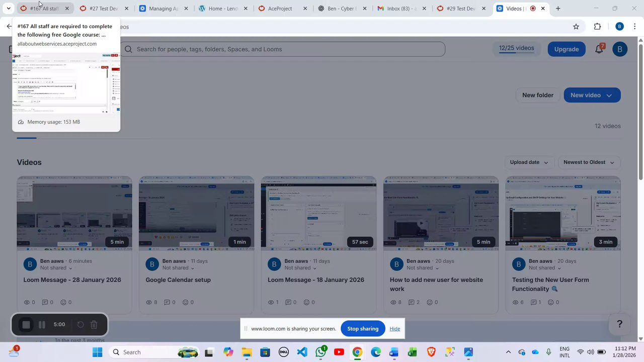Click the Chrome profile B icon
Viewport: 644px width, 362px height.
[619, 27]
